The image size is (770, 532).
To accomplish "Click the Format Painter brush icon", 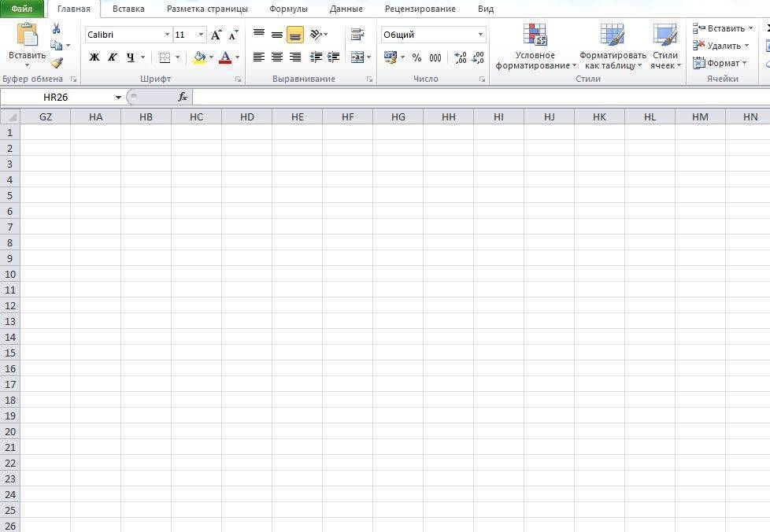I will coord(56,63).
